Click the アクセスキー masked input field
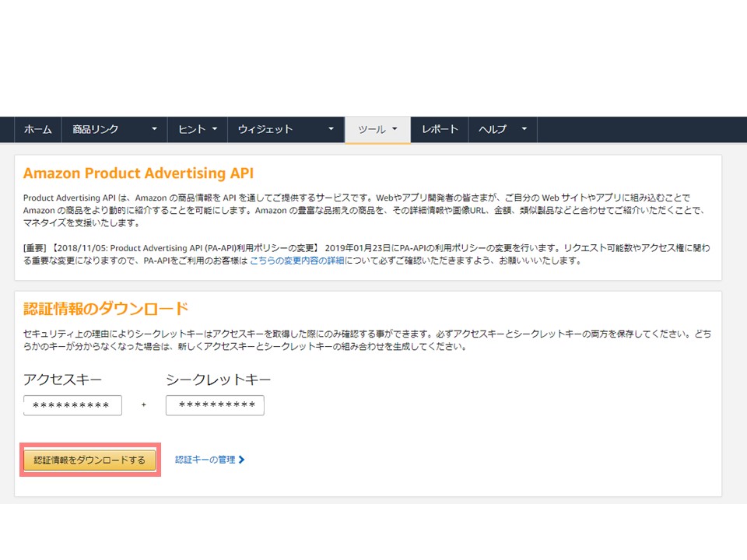This screenshot has height=560, width=747. [x=72, y=405]
